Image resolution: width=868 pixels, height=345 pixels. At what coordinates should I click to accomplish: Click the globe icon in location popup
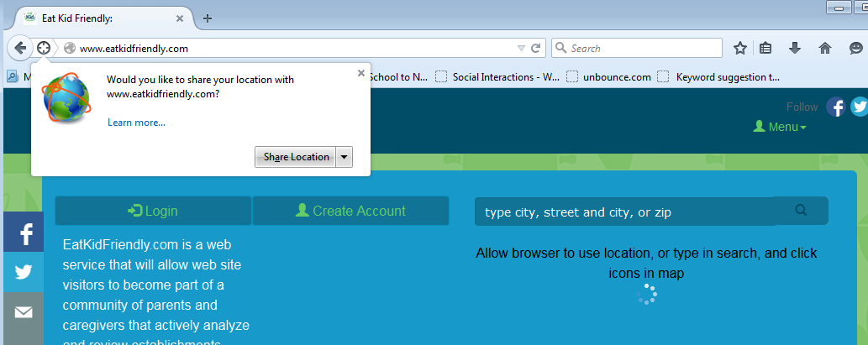pos(66,97)
